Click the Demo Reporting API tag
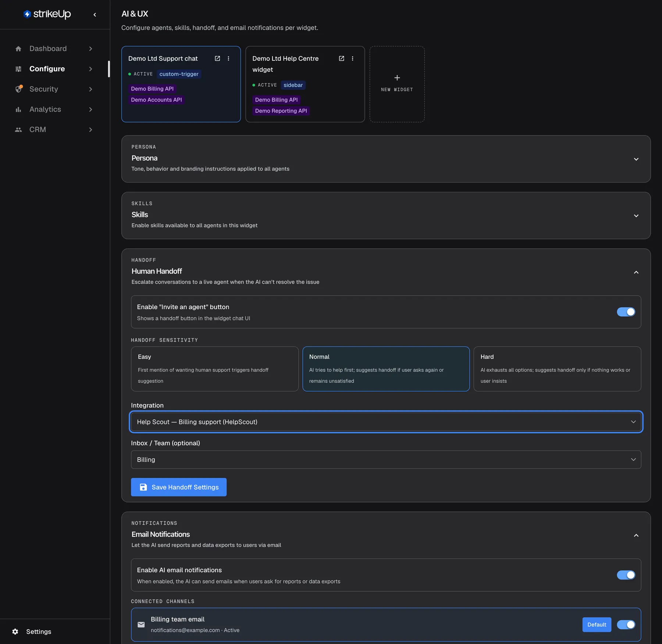662x644 pixels. point(281,111)
